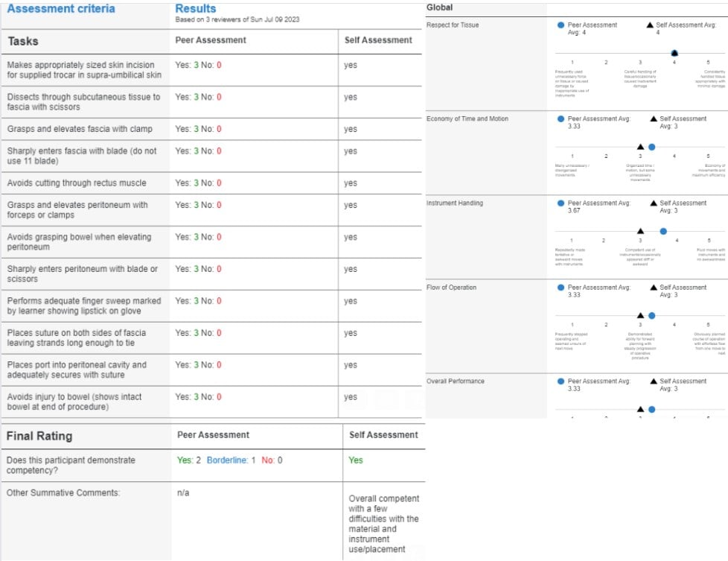728x561 pixels.
Task: Click the blue peer marker on Economy of Time and Motion scale
Action: click(x=652, y=147)
